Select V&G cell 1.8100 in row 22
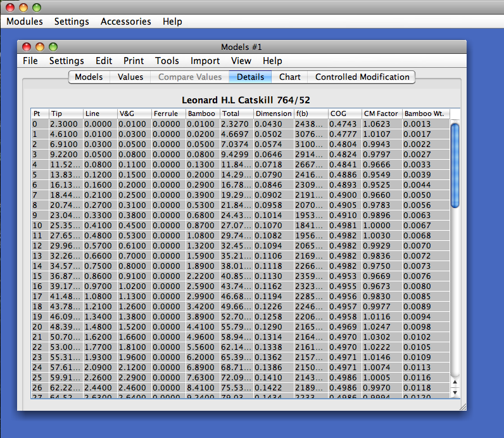This screenshot has height=438, width=504. 134,347
